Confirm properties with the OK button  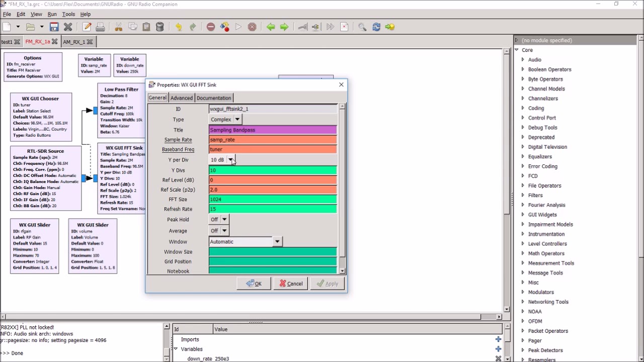(x=254, y=284)
